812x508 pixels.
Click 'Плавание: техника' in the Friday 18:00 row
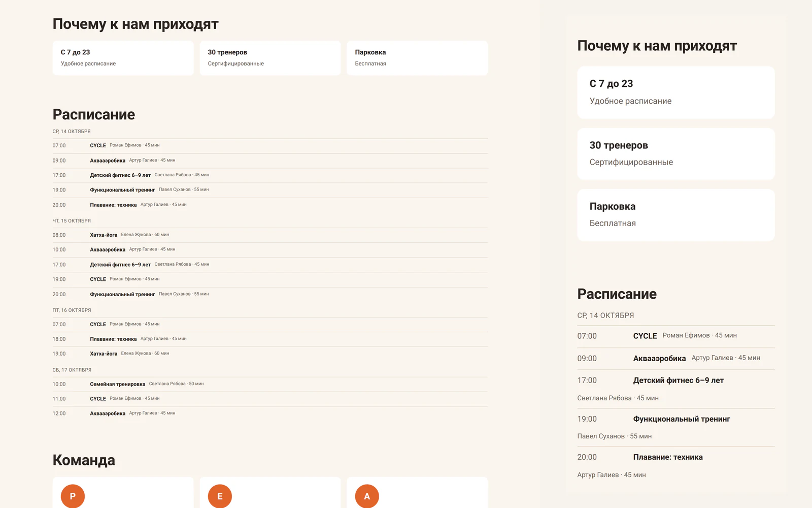point(113,339)
